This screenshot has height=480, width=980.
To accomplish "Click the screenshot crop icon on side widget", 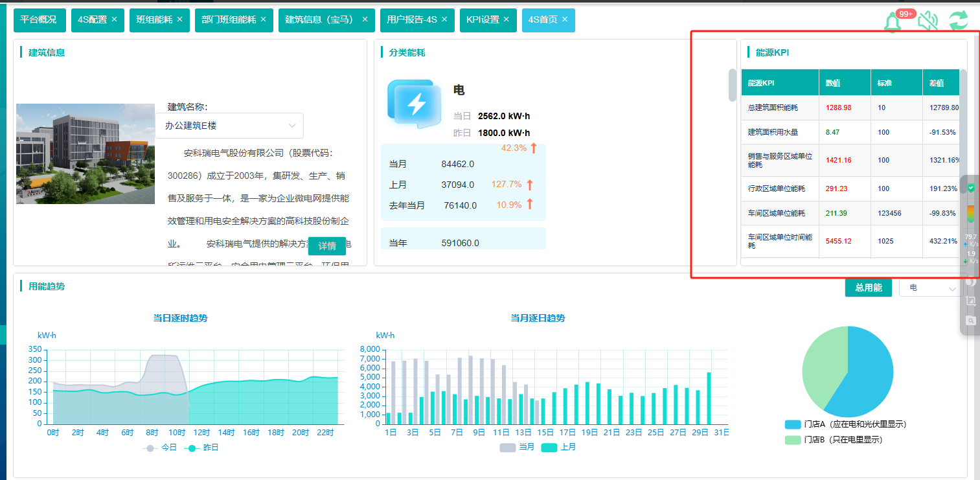I will [x=970, y=301].
